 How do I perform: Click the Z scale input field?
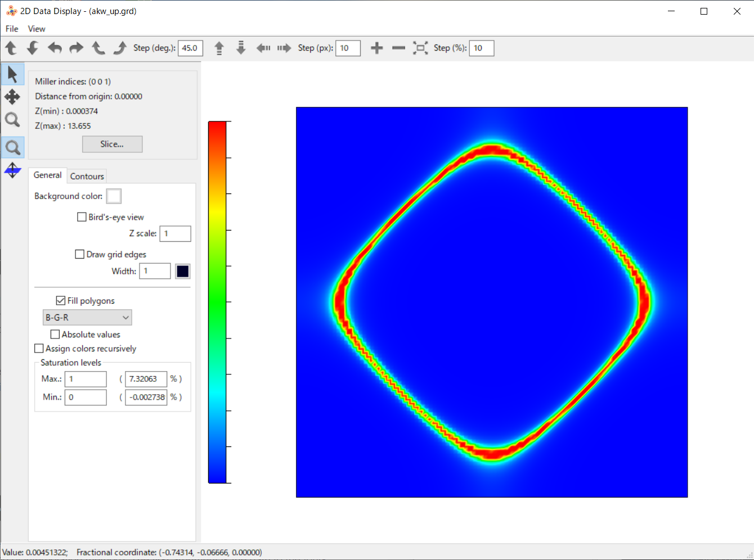pyautogui.click(x=176, y=234)
